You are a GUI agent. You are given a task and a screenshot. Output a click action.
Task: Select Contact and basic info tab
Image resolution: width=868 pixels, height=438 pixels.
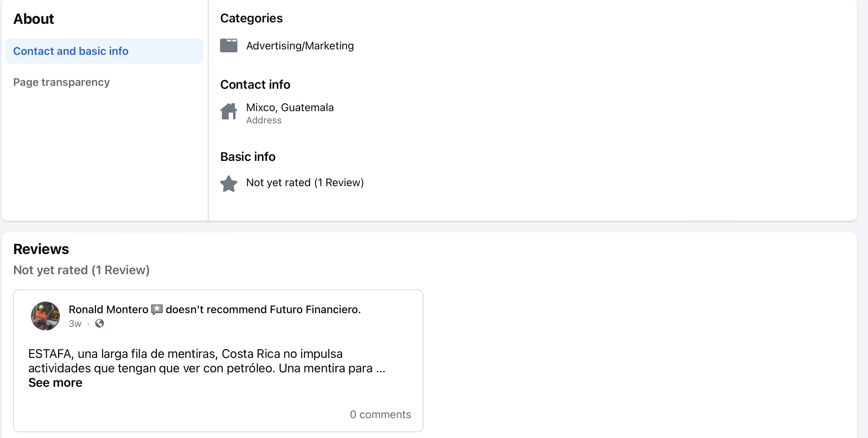pyautogui.click(x=71, y=51)
